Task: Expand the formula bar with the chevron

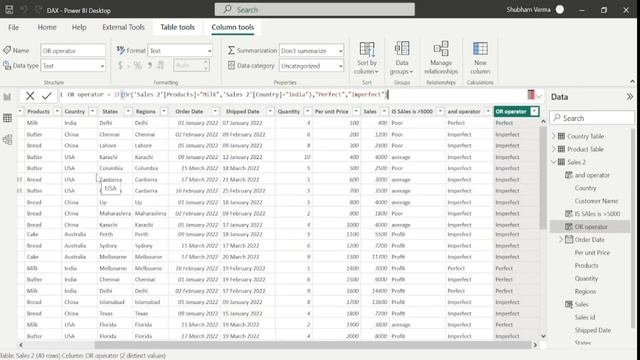Action: [x=539, y=97]
